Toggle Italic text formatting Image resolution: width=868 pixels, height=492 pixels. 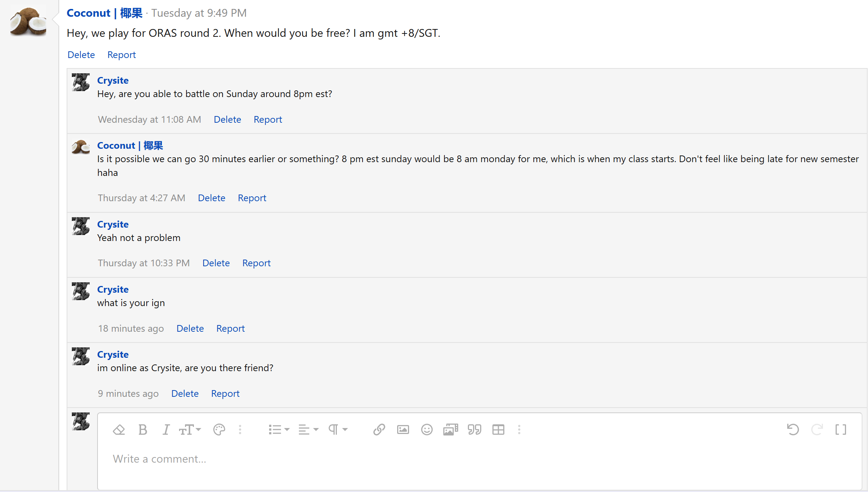(166, 430)
